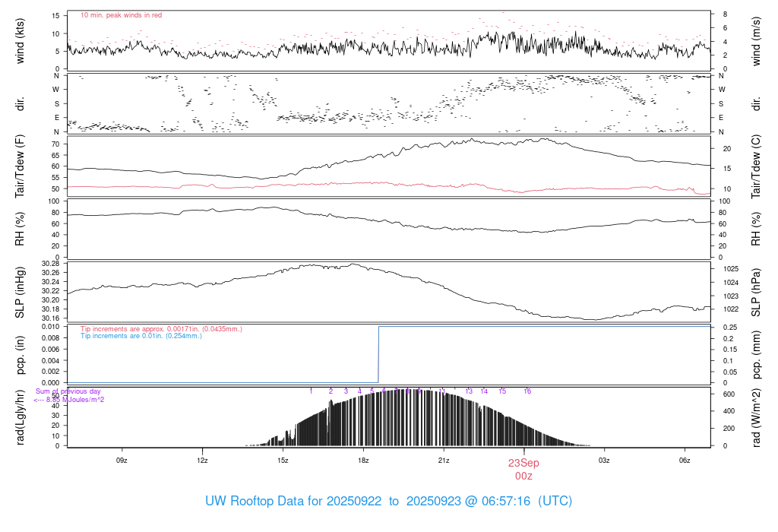
Task: Click the '600' radiation tick value
Action: pos(729,394)
